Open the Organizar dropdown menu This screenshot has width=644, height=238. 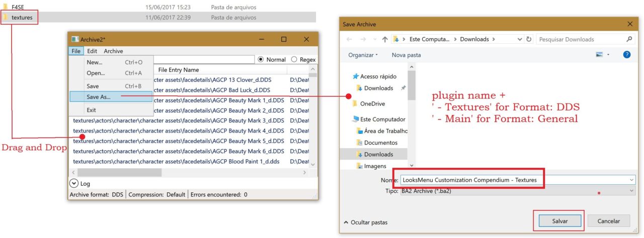tap(362, 55)
